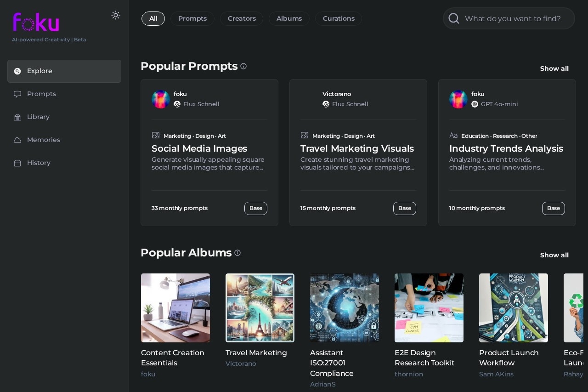Click the search magnifier icon
588x392 pixels.
pos(454,18)
